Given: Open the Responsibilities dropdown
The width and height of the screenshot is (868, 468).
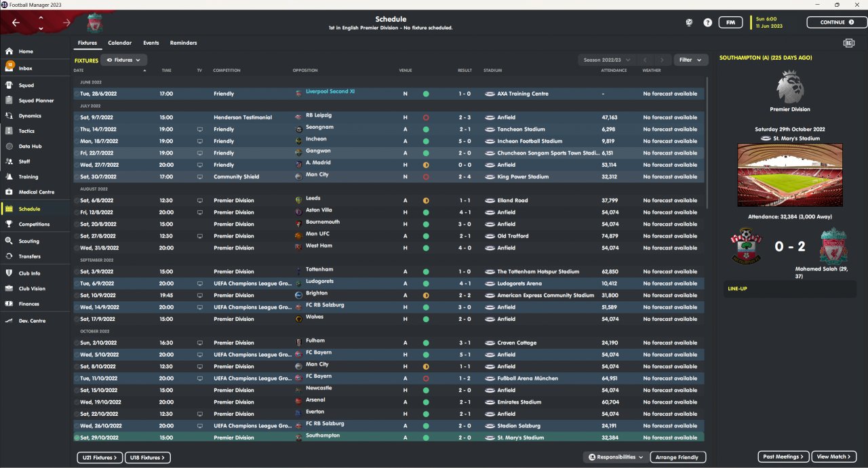Looking at the screenshot, I should [616, 457].
